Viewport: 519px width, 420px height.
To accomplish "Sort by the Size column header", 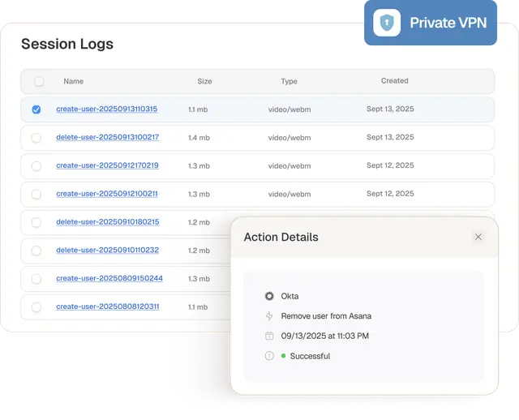I will (x=204, y=81).
